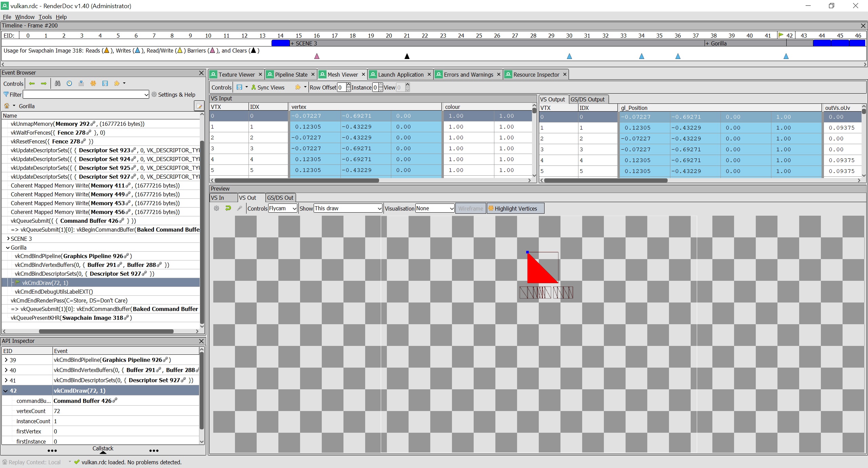Viewport: 868px width, 468px height.
Task: Toggle the Sync Views option
Action: pos(268,87)
